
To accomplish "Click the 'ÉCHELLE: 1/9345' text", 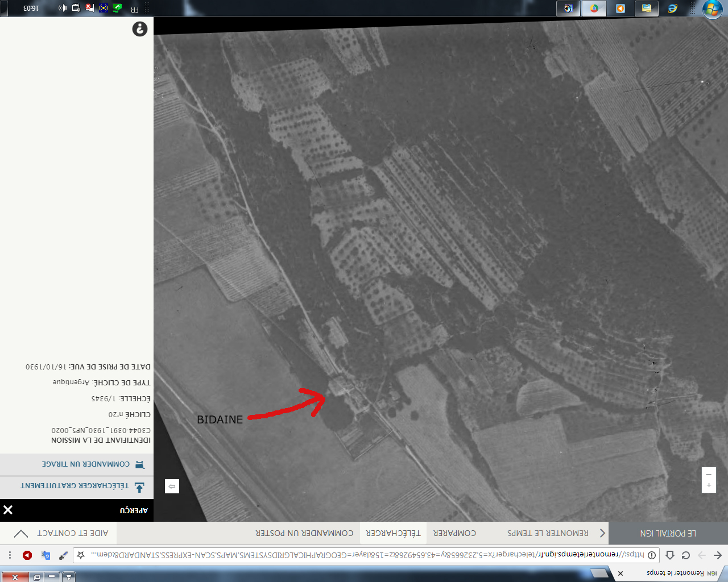I will (x=121, y=399).
